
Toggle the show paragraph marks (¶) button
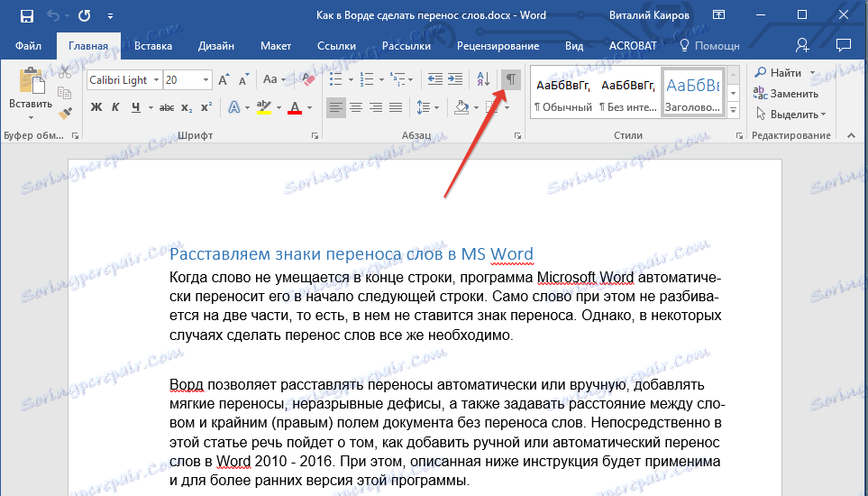pyautogui.click(x=511, y=79)
